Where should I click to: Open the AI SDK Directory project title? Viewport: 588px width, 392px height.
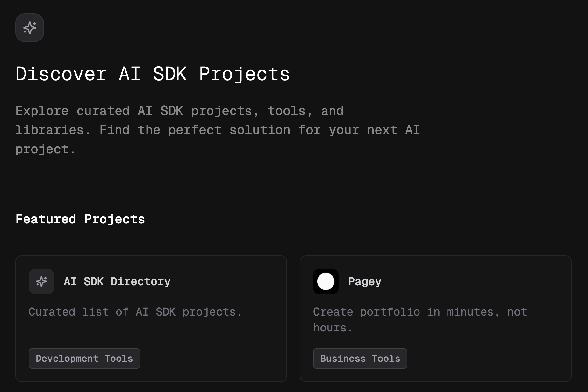pyautogui.click(x=117, y=281)
